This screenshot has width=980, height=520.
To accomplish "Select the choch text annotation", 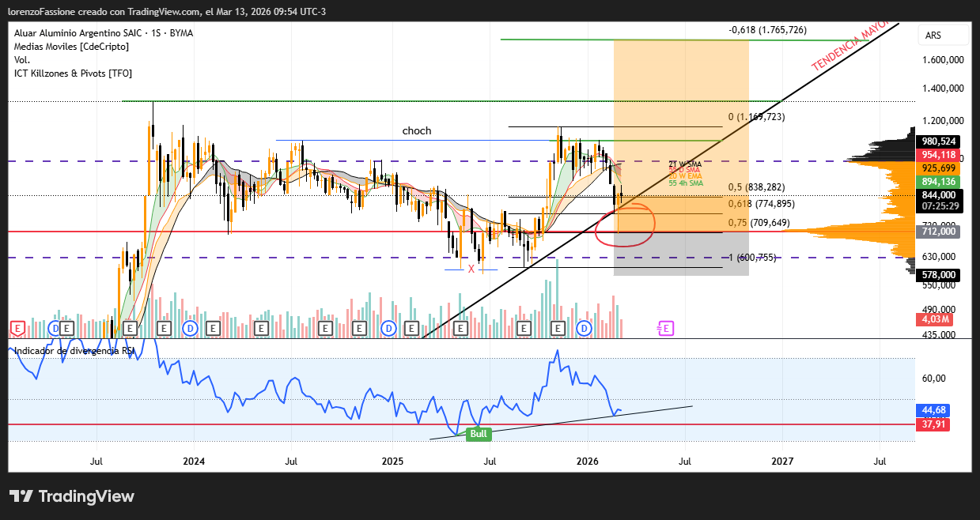I will click(417, 130).
